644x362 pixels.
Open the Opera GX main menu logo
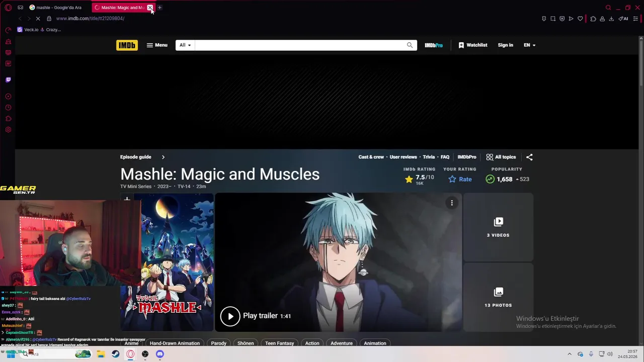(x=8, y=8)
